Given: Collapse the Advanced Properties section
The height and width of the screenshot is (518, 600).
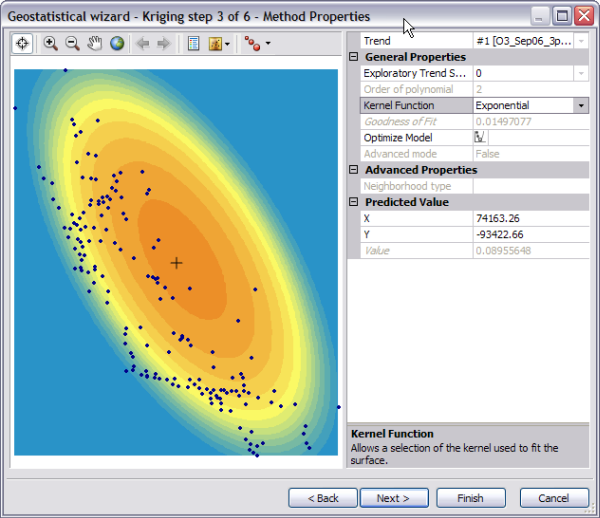Looking at the screenshot, I should tap(354, 170).
